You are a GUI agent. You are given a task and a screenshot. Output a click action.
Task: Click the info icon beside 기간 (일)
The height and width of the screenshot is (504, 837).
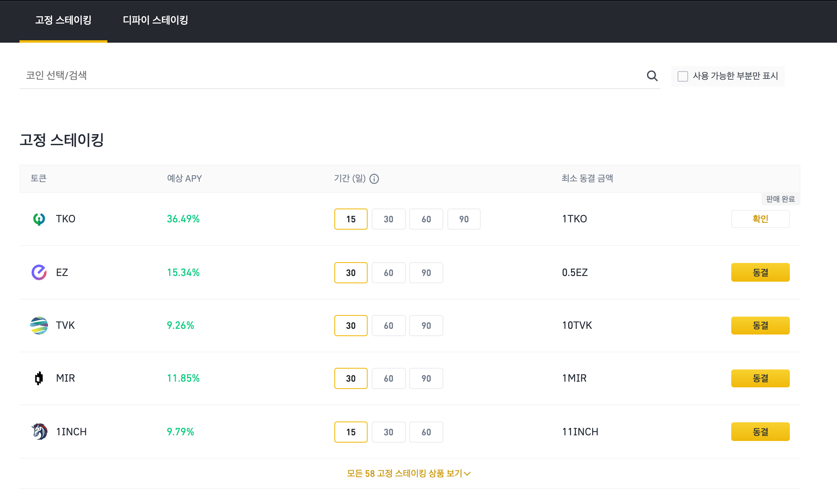374,179
